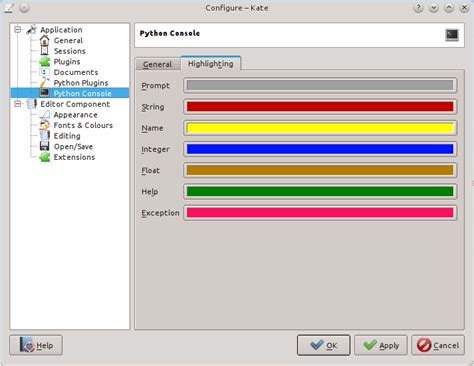474x366 pixels.
Task: Switch to the General tab
Action: point(157,64)
